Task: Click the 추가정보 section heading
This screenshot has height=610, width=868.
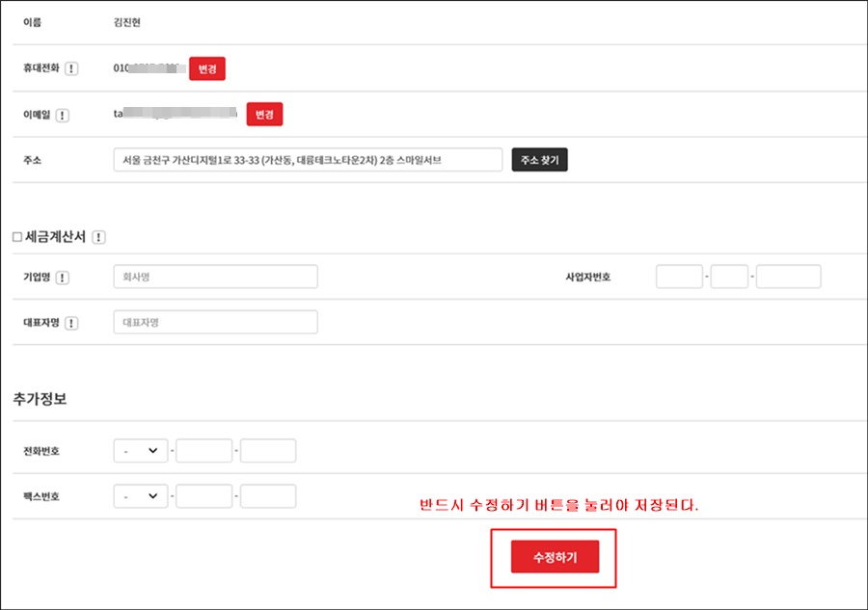Action: 40,399
